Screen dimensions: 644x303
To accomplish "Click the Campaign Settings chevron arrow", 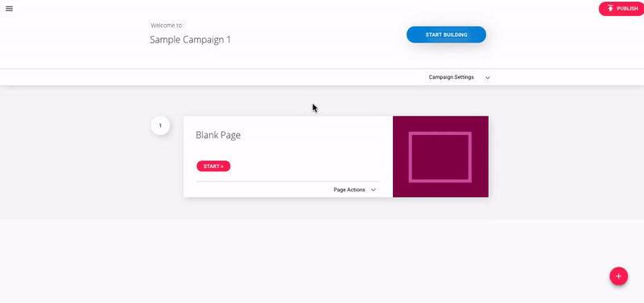I will [488, 77].
